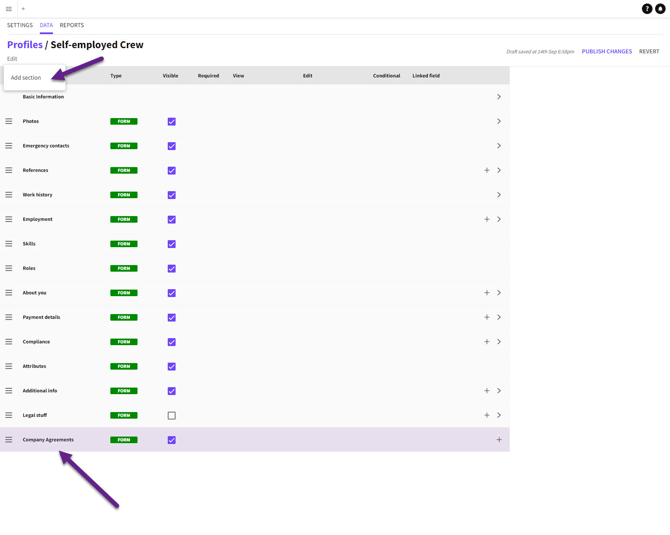670x535 pixels.
Task: Click REVERT to discard draft
Action: pos(649,51)
